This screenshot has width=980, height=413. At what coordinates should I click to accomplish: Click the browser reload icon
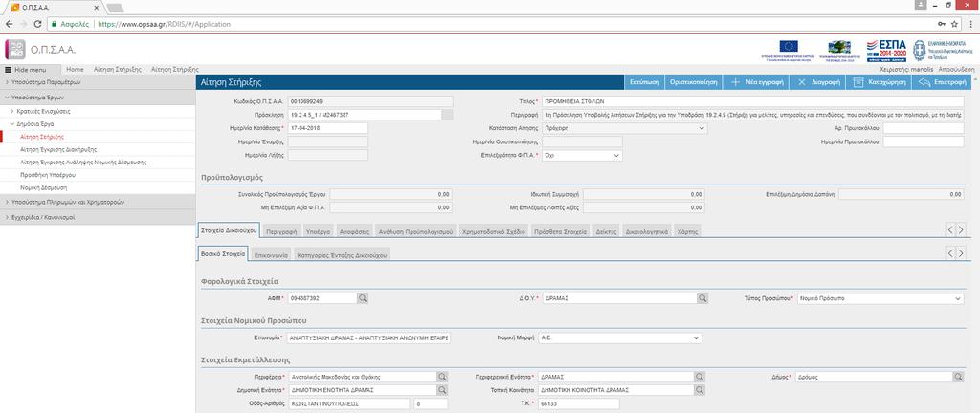(37, 24)
